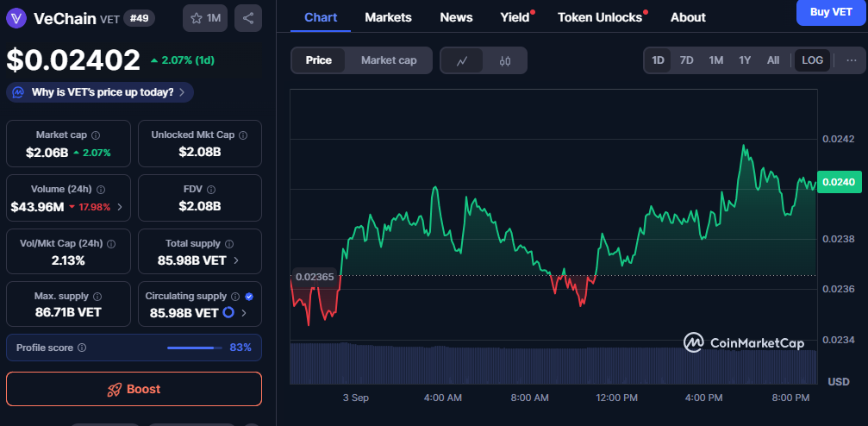Open chart more options ellipsis menu
The height and width of the screenshot is (426, 868).
pos(851,60)
